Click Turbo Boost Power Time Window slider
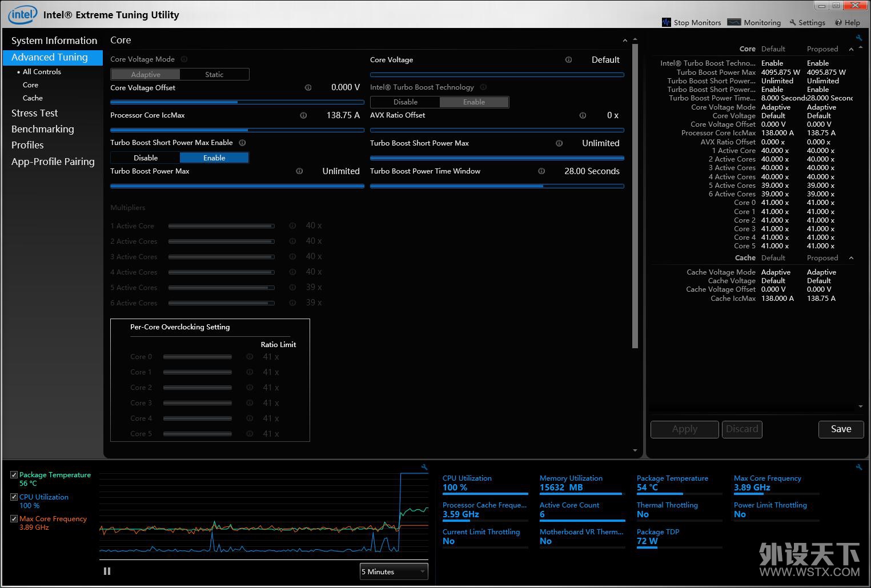Screen dimensions: 871x588 (497, 186)
